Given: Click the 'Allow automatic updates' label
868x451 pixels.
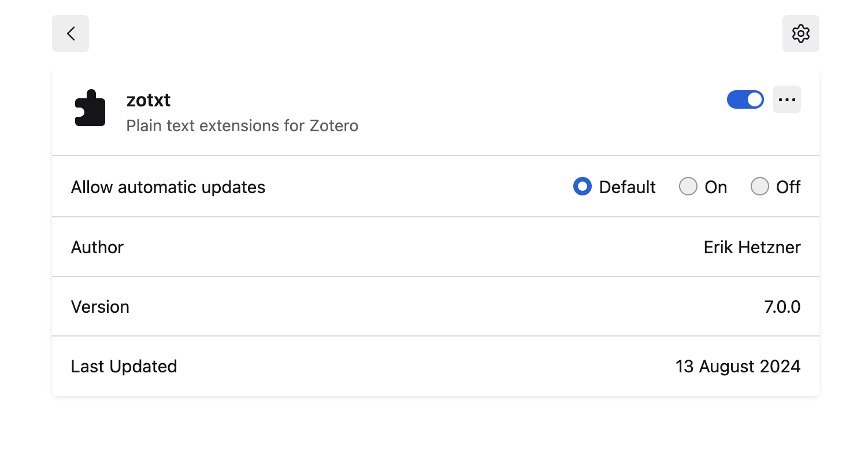Looking at the screenshot, I should tap(168, 187).
